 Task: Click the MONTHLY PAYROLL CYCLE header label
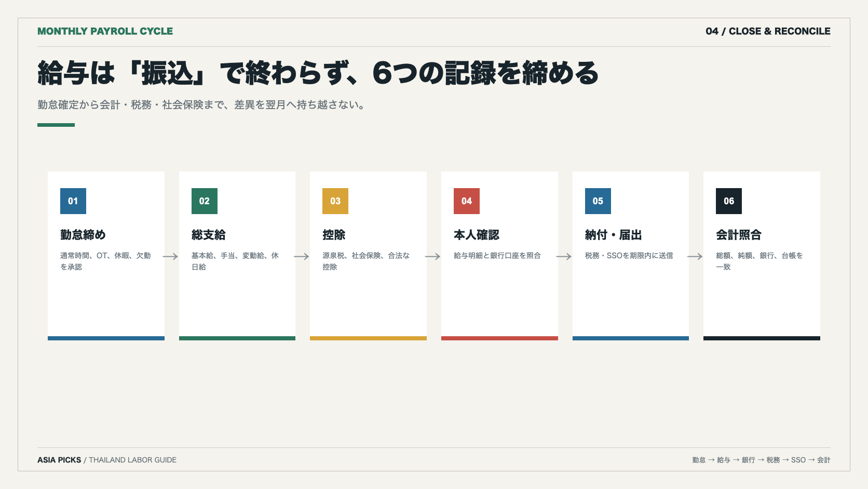[x=105, y=31]
